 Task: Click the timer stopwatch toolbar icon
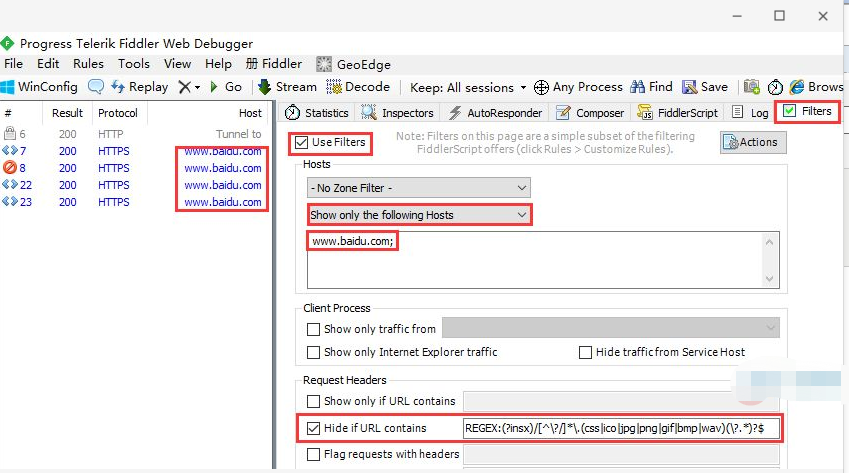point(775,87)
